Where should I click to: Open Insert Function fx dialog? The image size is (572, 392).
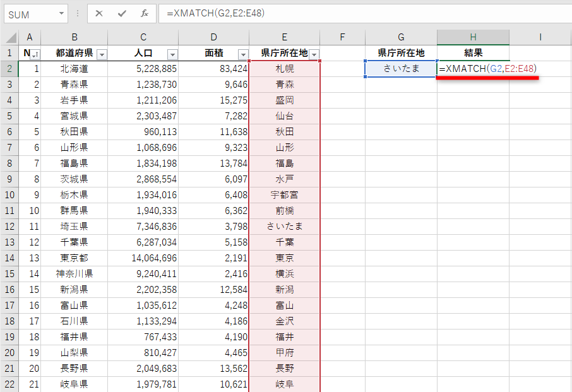(x=145, y=13)
